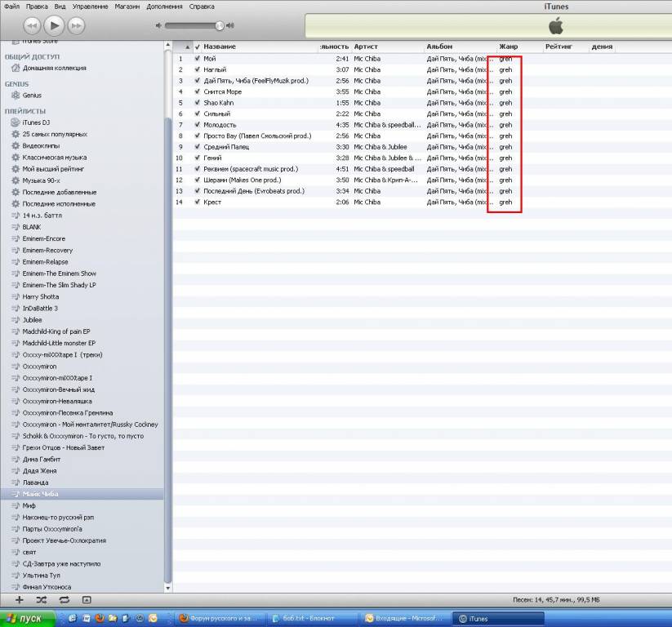The image size is (672, 627).
Task: Open the Управление menu
Action: tap(90, 7)
